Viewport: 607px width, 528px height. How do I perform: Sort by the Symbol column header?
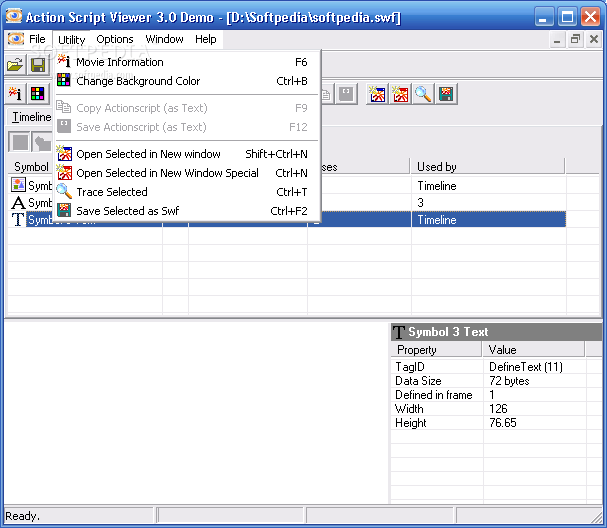point(31,167)
